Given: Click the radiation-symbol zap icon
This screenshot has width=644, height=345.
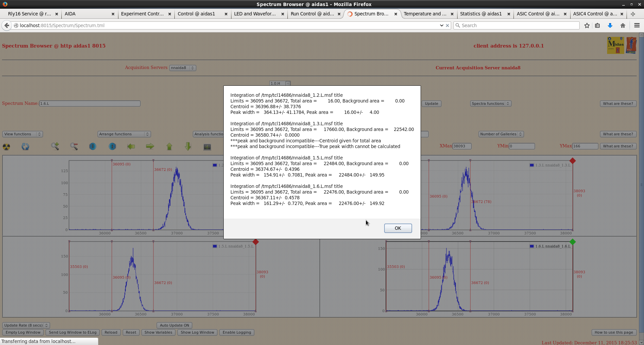Looking at the screenshot, I should (x=6, y=147).
